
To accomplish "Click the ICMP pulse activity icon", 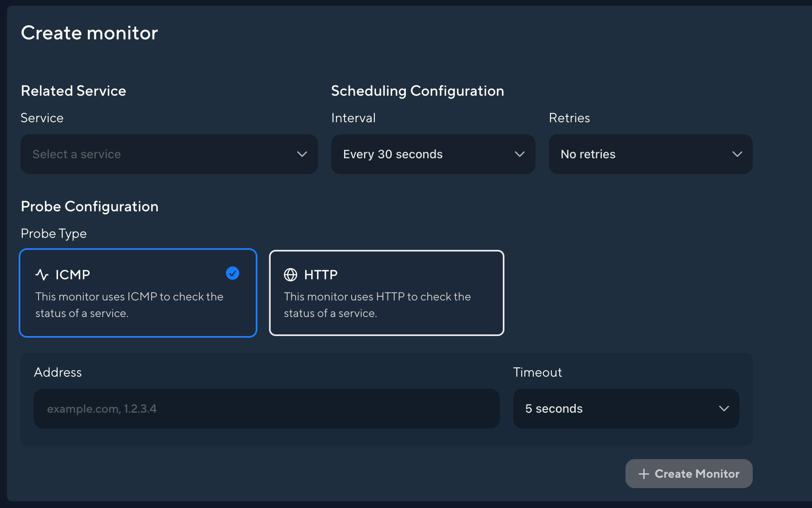I will [x=42, y=274].
